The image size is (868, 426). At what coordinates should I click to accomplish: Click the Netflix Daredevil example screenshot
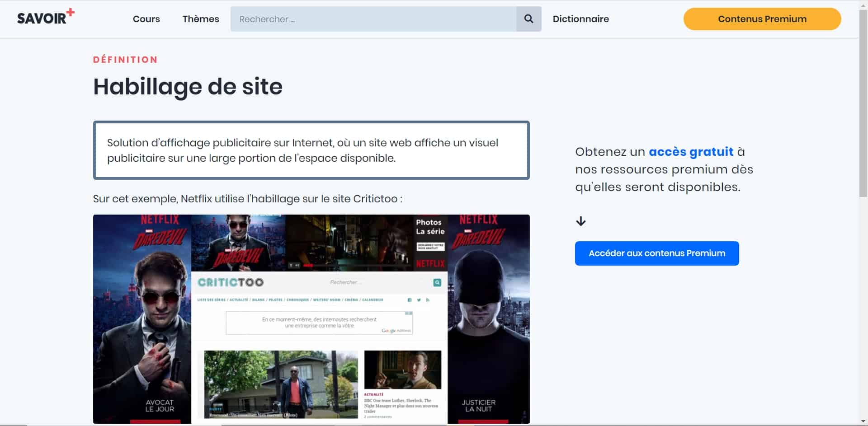point(311,319)
